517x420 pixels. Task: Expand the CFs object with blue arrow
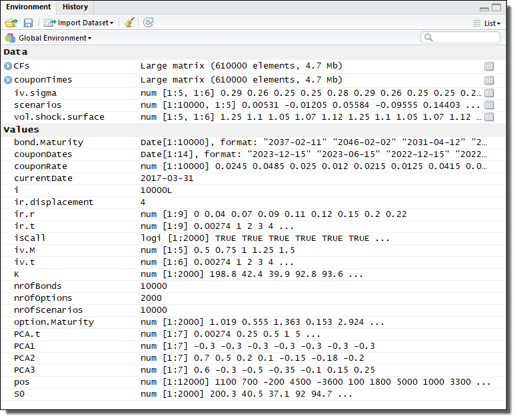(x=8, y=67)
